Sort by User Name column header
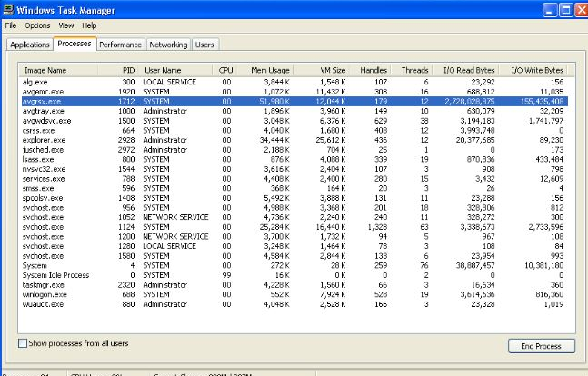The height and width of the screenshot is (376, 588). coord(175,70)
